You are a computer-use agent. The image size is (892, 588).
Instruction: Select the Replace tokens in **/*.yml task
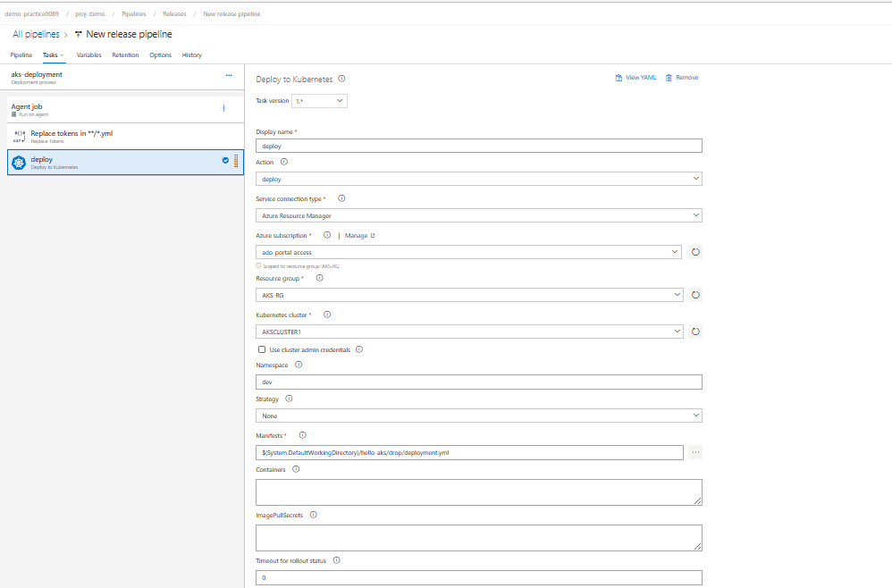click(x=125, y=137)
